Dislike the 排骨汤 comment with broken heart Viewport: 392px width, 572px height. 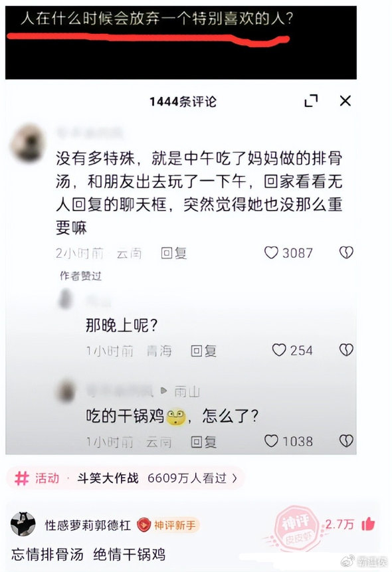click(x=346, y=252)
